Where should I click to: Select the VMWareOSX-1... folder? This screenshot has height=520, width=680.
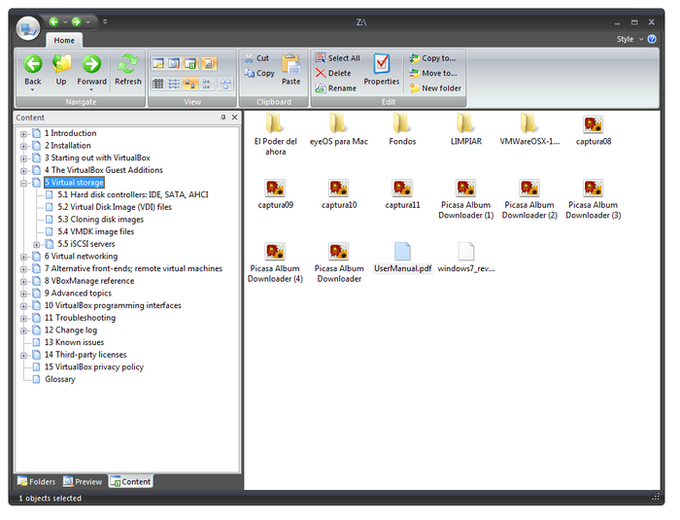[x=529, y=129]
